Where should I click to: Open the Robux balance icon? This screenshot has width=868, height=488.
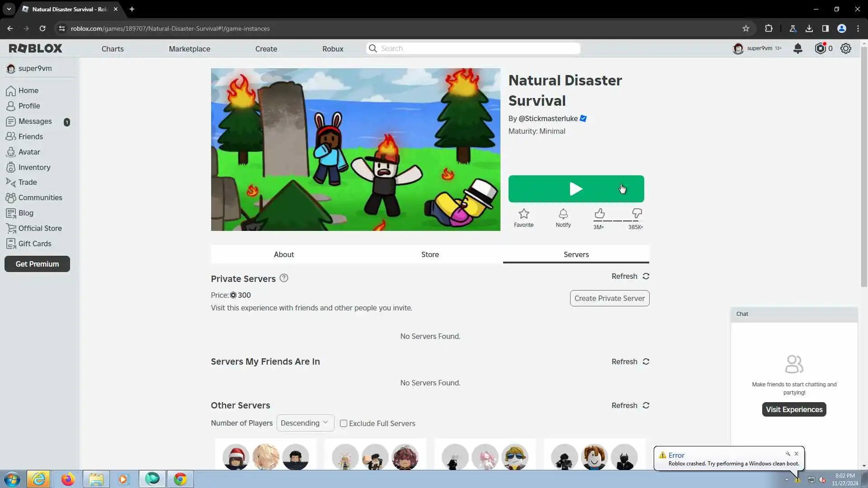(820, 48)
